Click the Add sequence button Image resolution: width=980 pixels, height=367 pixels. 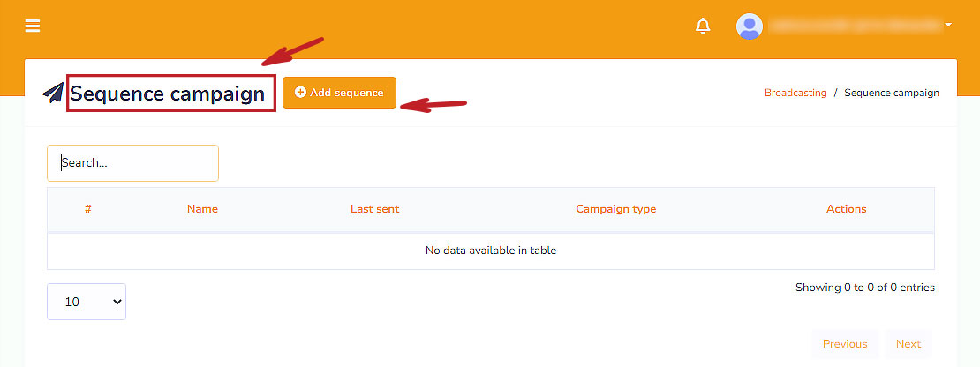click(339, 93)
